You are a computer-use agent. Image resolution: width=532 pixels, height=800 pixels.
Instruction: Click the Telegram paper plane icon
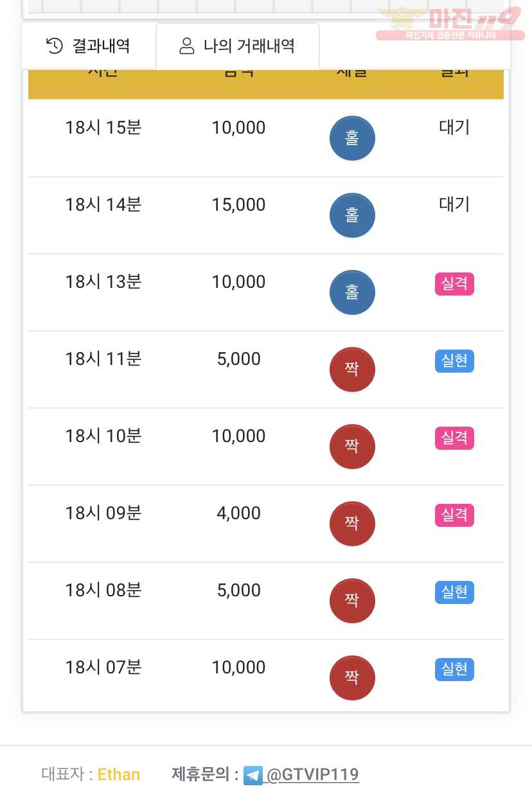[253, 775]
